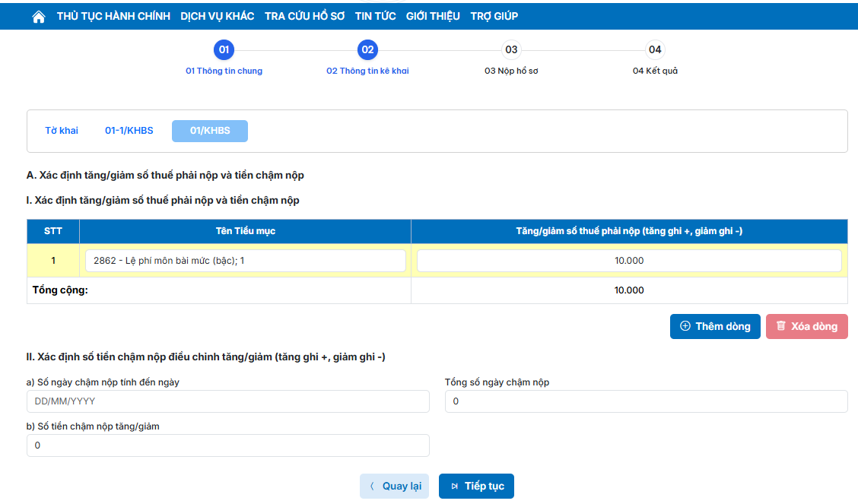Switch to the 01-1/KHBS tab
This screenshot has height=504, width=858.
pyautogui.click(x=129, y=131)
